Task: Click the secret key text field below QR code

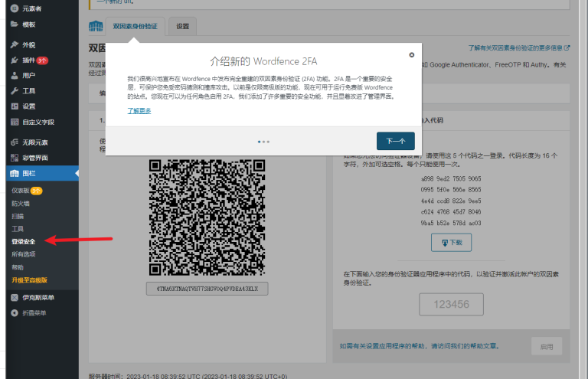Action: (207, 289)
